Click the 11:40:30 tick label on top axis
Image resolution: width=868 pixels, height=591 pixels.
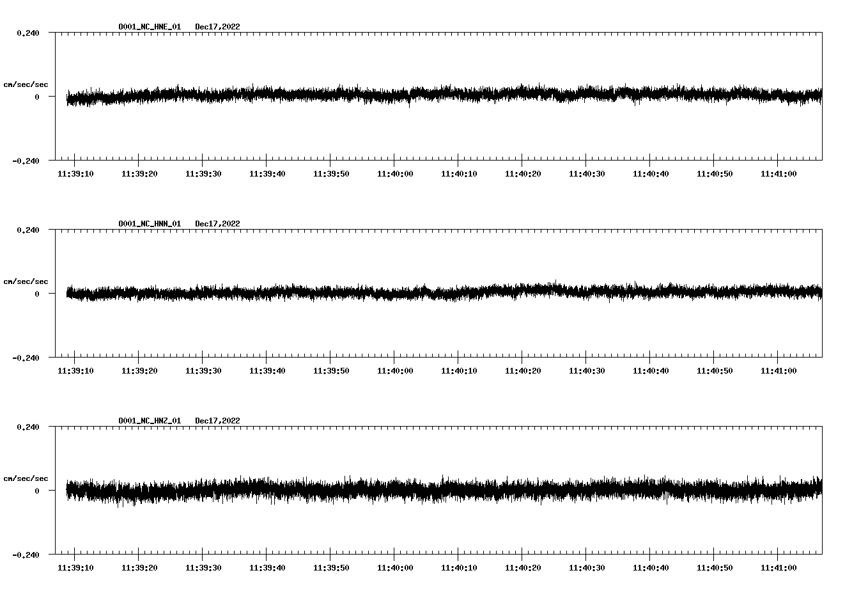pos(586,172)
